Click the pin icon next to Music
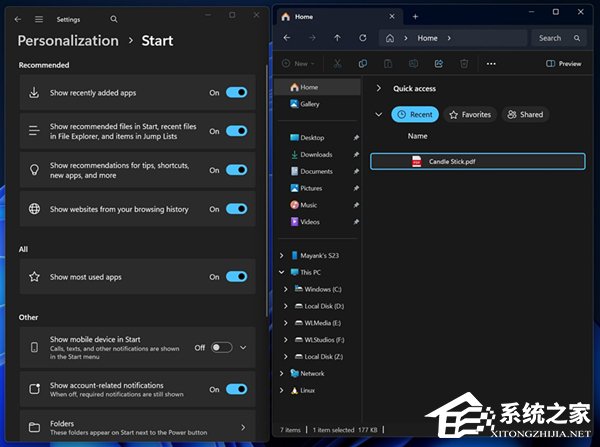The width and height of the screenshot is (600, 447). [356, 205]
